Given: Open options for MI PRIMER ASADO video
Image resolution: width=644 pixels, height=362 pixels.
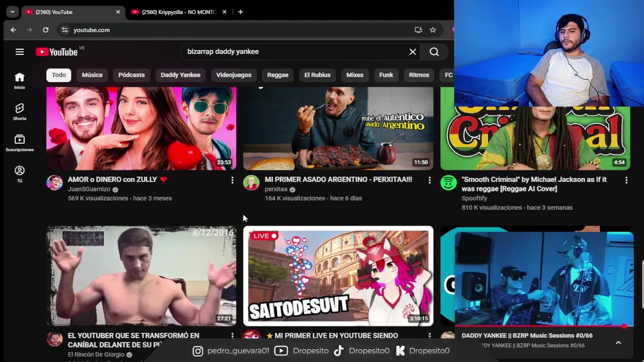Looking at the screenshot, I should tap(429, 180).
